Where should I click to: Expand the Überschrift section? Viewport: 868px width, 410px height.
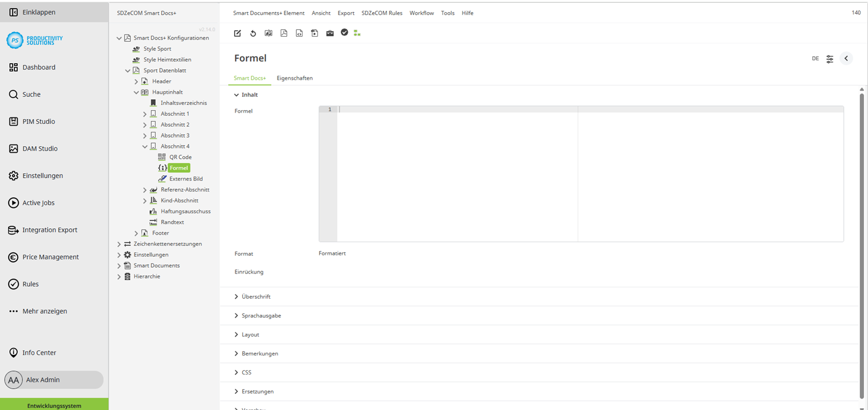coord(255,296)
